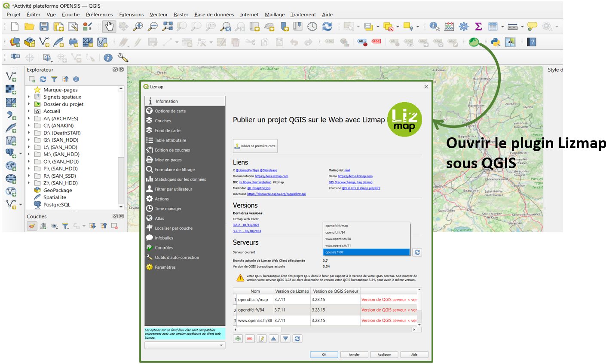Add a server with green plus button
This screenshot has width=606, height=364.
238,339
